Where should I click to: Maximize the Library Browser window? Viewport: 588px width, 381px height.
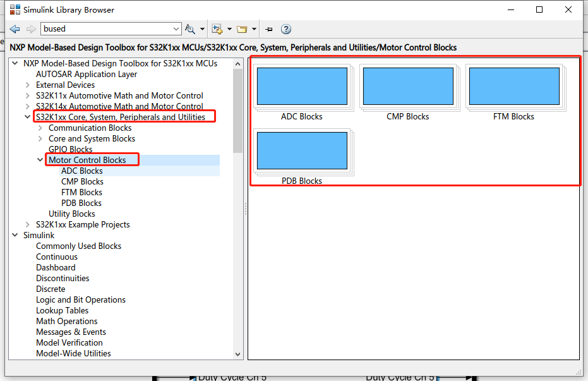(x=539, y=9)
